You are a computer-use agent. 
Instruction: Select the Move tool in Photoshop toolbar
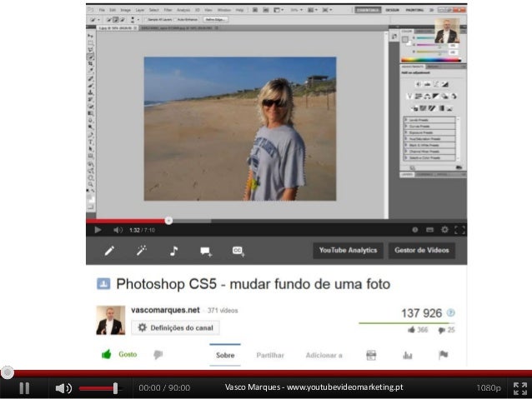tap(91, 36)
